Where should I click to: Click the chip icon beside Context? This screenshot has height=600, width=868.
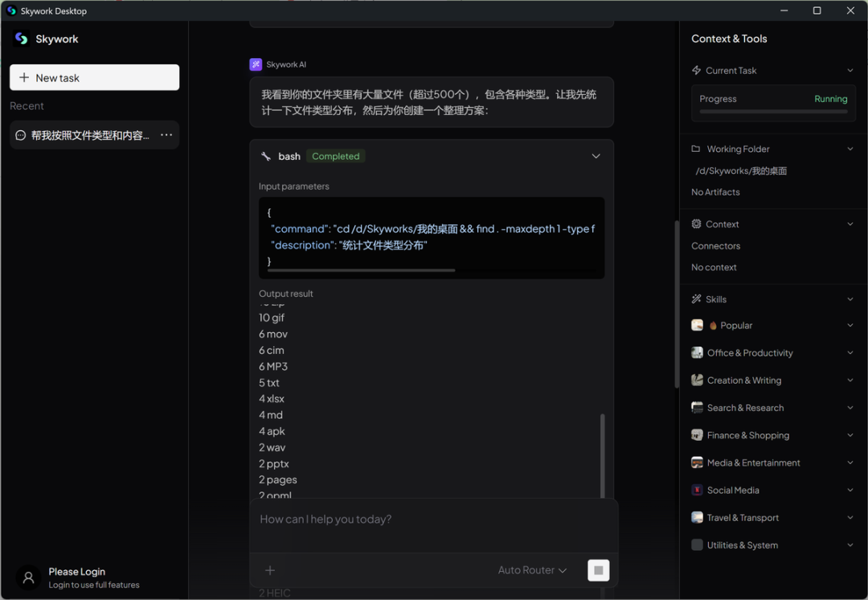coord(696,224)
